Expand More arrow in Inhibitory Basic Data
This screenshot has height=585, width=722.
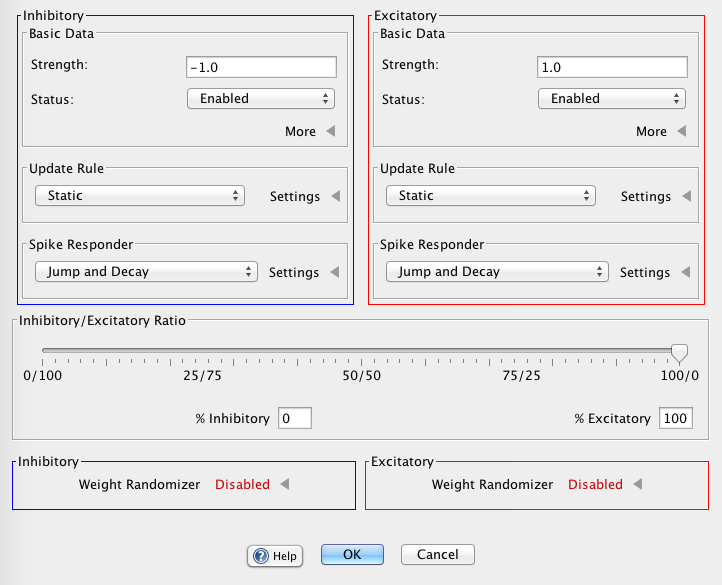point(331,131)
